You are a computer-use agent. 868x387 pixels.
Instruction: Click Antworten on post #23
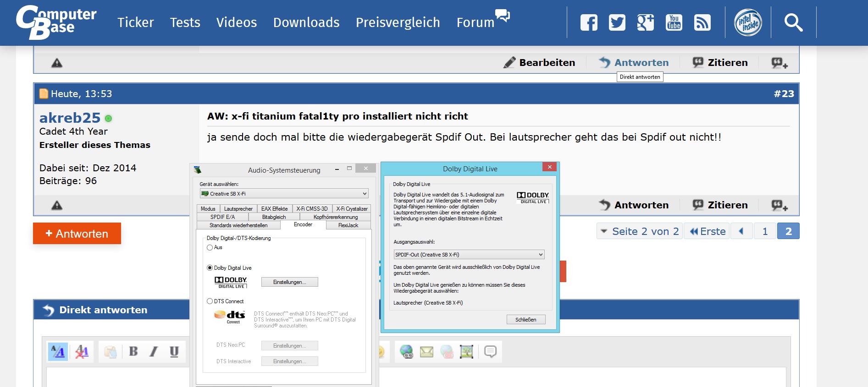[634, 205]
